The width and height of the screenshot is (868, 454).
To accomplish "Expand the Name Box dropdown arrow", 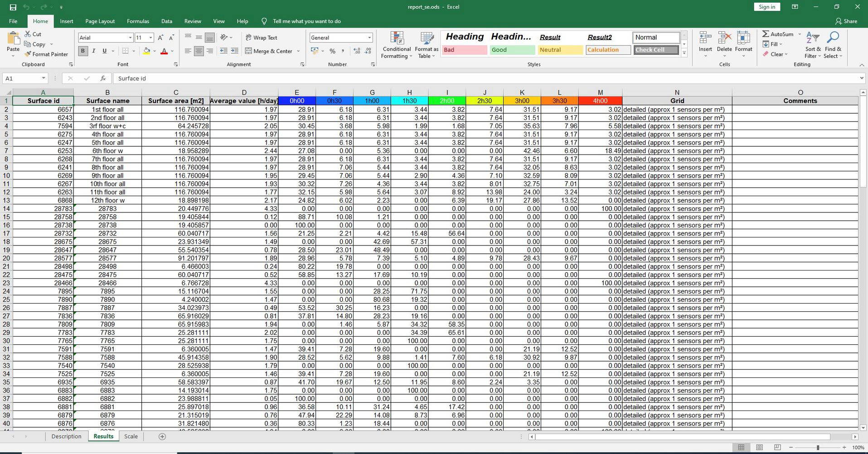I will pos(43,78).
